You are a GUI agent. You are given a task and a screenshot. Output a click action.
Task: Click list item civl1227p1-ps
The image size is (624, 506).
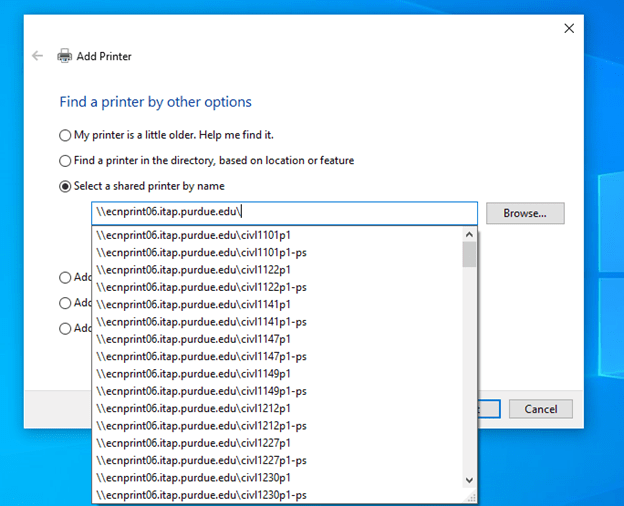click(277, 460)
